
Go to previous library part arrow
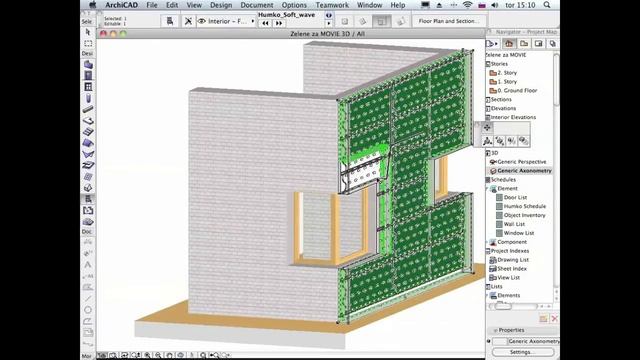coord(265,23)
